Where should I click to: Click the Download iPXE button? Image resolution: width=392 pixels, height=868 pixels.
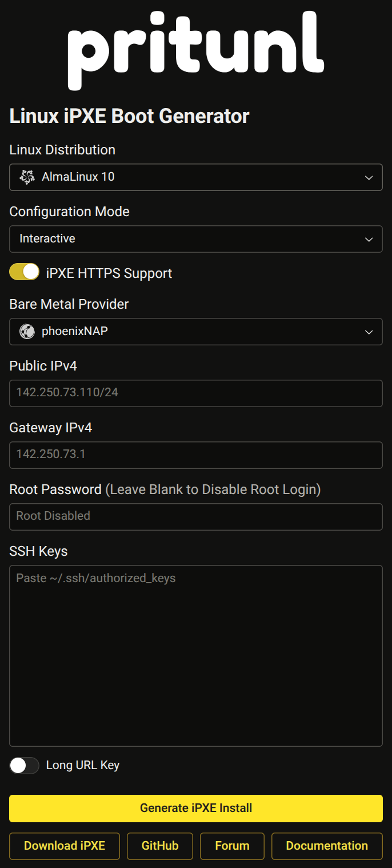pyautogui.click(x=65, y=846)
